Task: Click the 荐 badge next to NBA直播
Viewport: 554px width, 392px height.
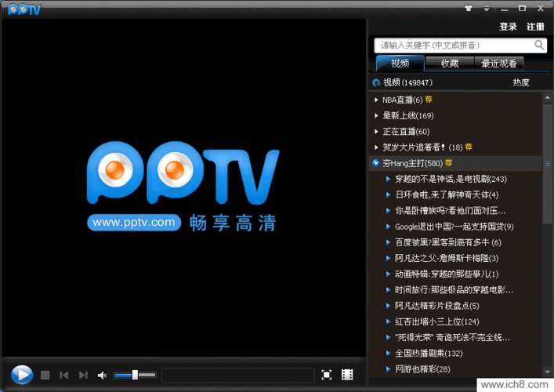Action: tap(429, 100)
